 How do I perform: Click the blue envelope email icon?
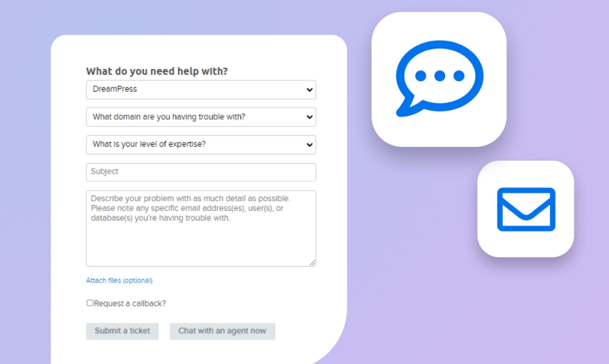coord(526,209)
